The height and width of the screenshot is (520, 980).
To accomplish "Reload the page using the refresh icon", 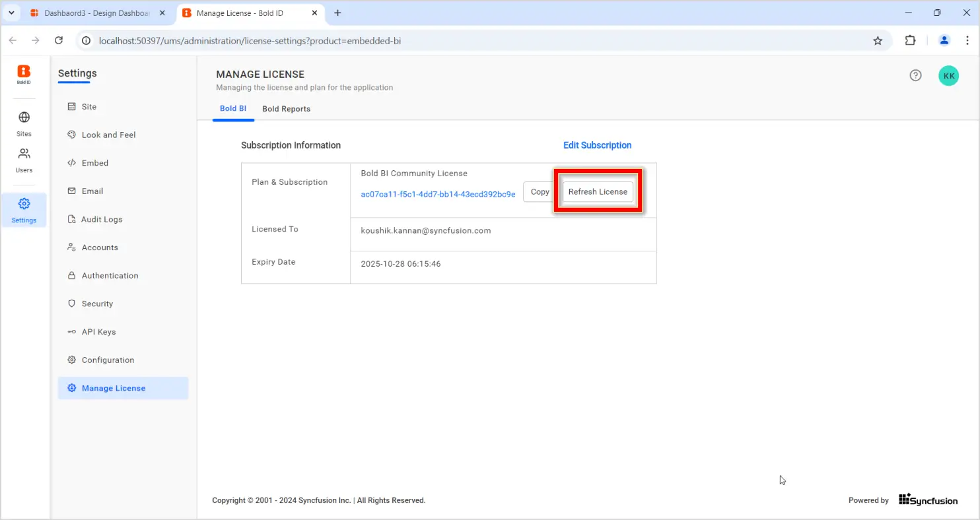I will coord(59,41).
